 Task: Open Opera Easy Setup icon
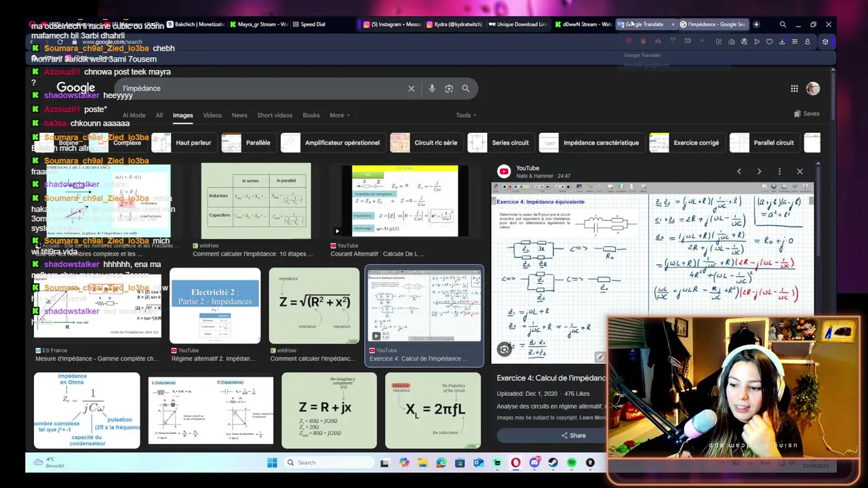click(x=795, y=41)
